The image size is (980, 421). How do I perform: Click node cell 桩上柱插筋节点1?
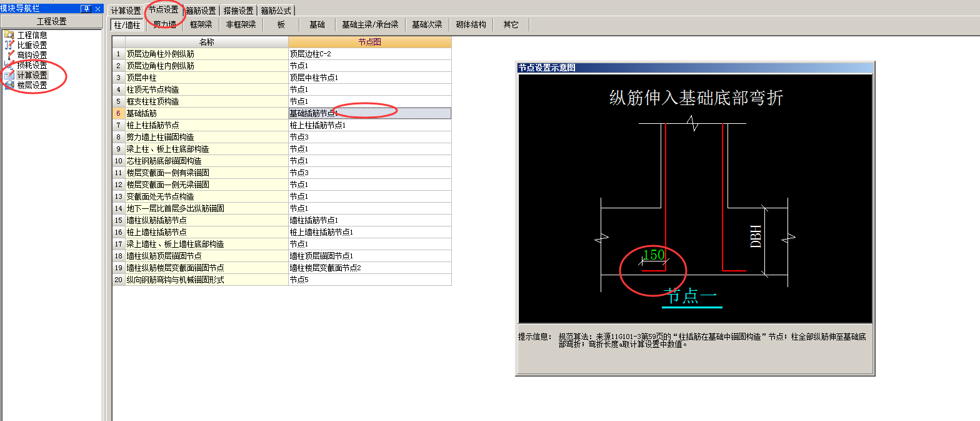(370, 125)
